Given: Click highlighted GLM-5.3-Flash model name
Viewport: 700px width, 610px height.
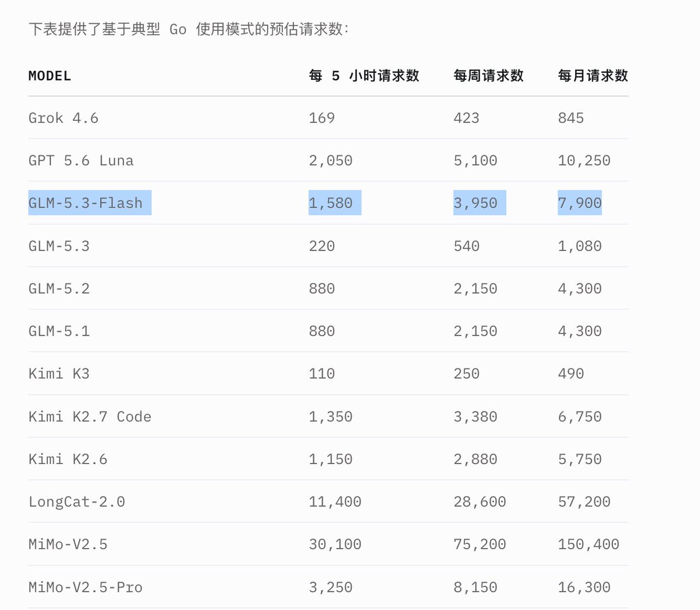Looking at the screenshot, I should (x=86, y=203).
